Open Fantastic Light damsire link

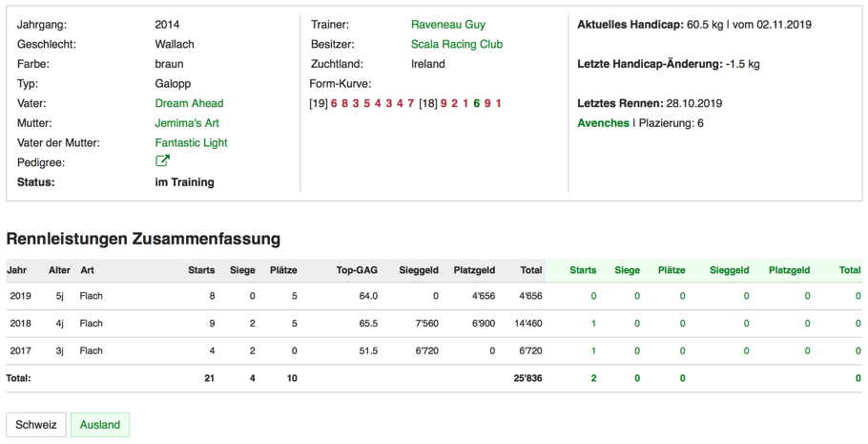(x=191, y=143)
